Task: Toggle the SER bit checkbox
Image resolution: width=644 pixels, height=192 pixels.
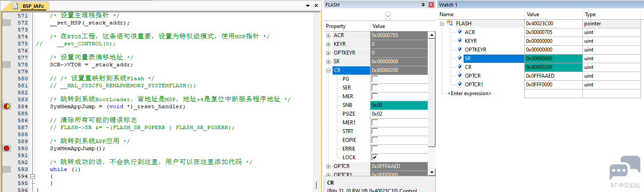Action: (x=374, y=88)
